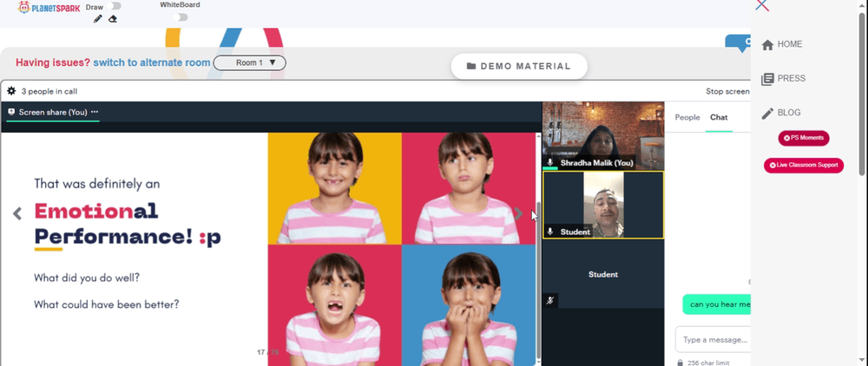Screen dimensions: 868x366
Task: Toggle the Draw switch
Action: point(115,6)
